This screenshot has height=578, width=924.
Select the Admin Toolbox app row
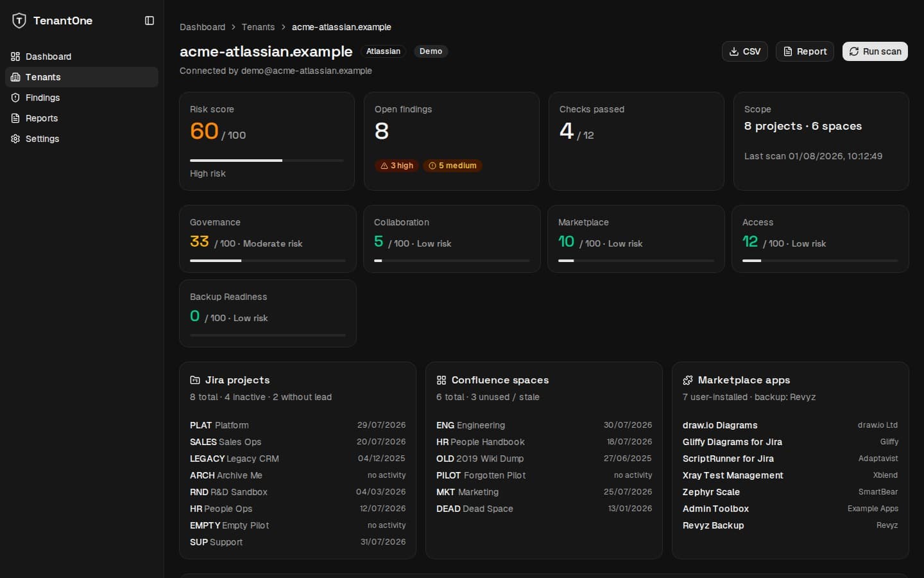[791, 509]
